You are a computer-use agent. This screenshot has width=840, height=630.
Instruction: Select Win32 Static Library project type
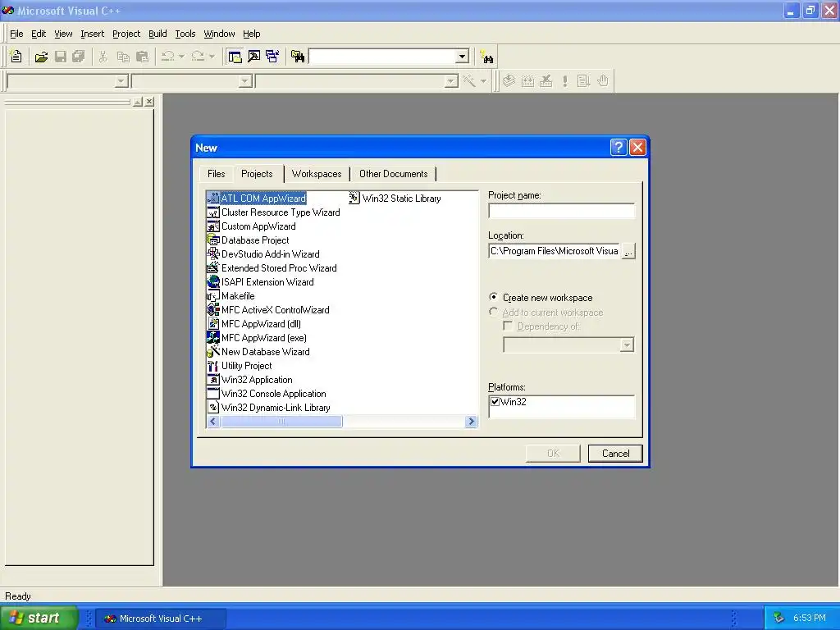point(395,199)
